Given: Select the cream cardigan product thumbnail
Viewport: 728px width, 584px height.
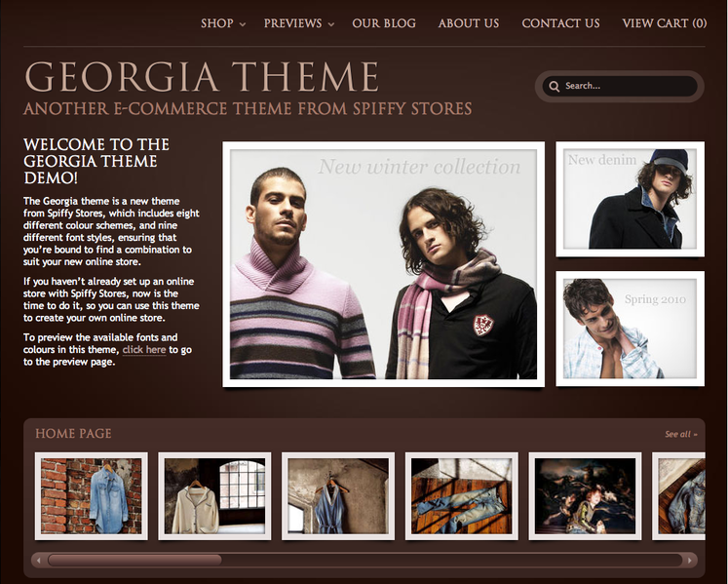Looking at the screenshot, I should [214, 495].
